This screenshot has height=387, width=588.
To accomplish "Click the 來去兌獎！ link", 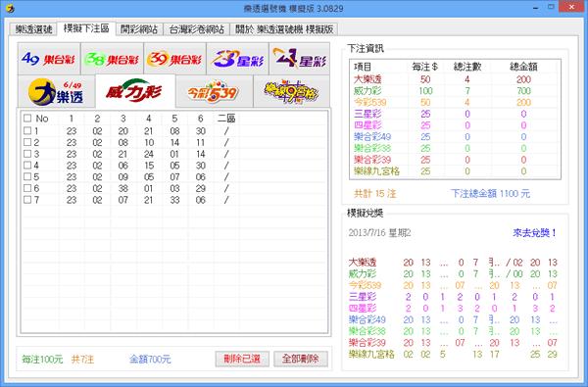I will (534, 233).
